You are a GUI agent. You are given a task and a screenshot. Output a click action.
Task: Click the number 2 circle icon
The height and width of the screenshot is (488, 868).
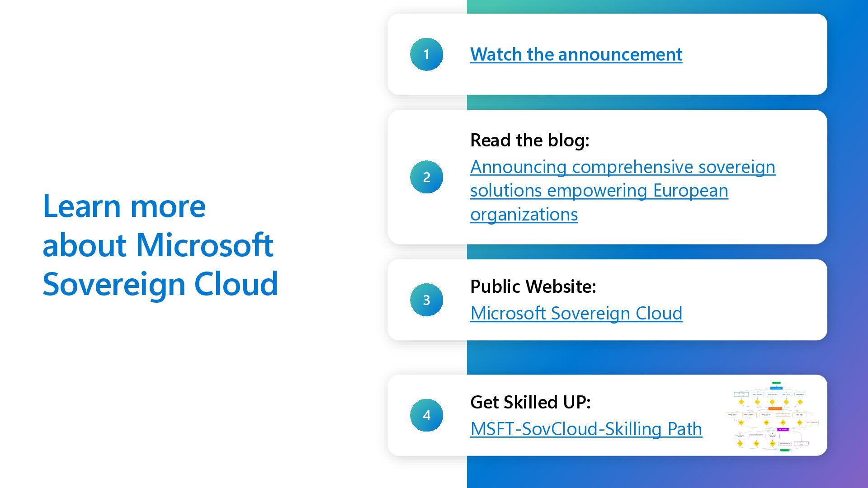pos(426,177)
